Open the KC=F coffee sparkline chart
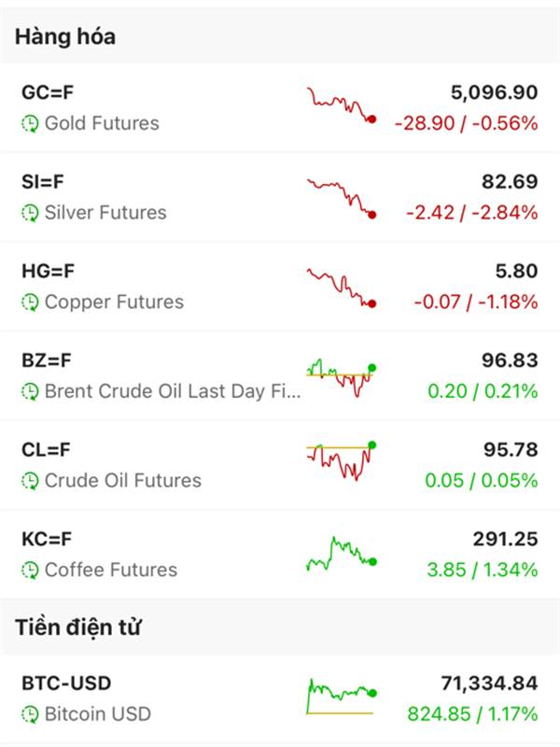 click(342, 554)
